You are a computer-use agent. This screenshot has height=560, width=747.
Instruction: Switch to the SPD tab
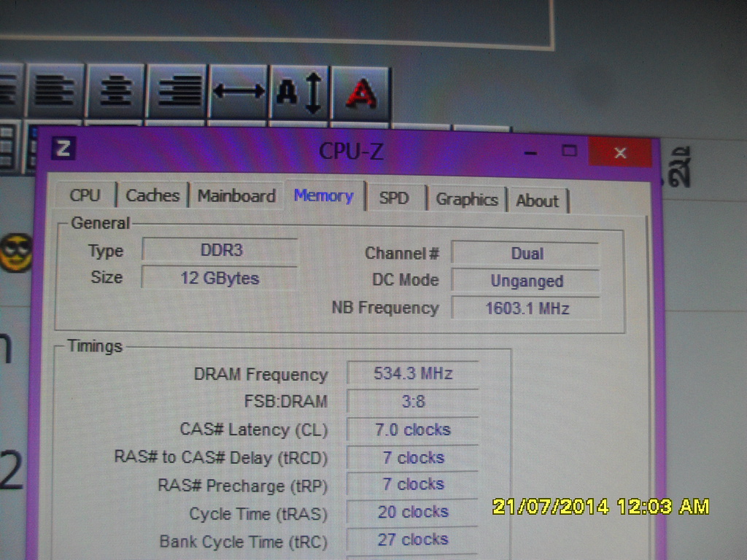pos(394,198)
